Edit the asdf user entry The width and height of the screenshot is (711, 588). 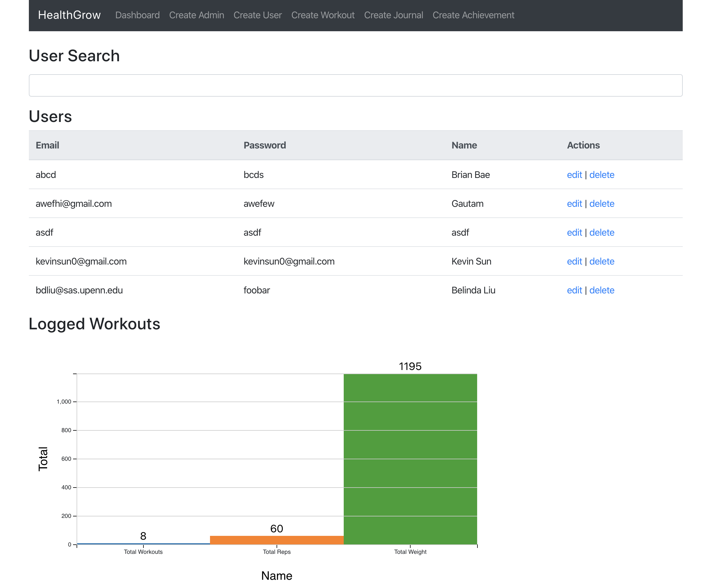coord(574,232)
